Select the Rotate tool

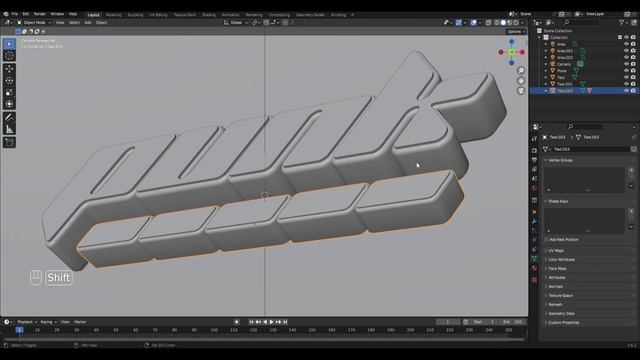(9, 80)
